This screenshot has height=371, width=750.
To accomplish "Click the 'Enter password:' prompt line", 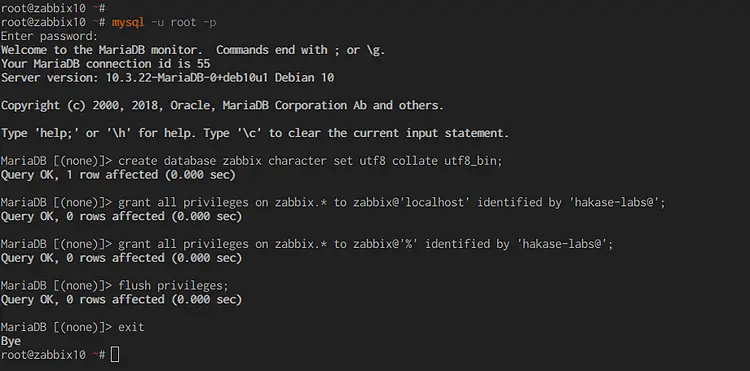I will pos(49,36).
